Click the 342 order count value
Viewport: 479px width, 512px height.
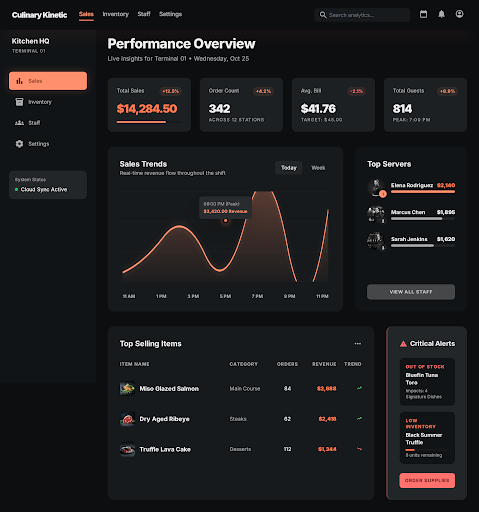[219, 109]
